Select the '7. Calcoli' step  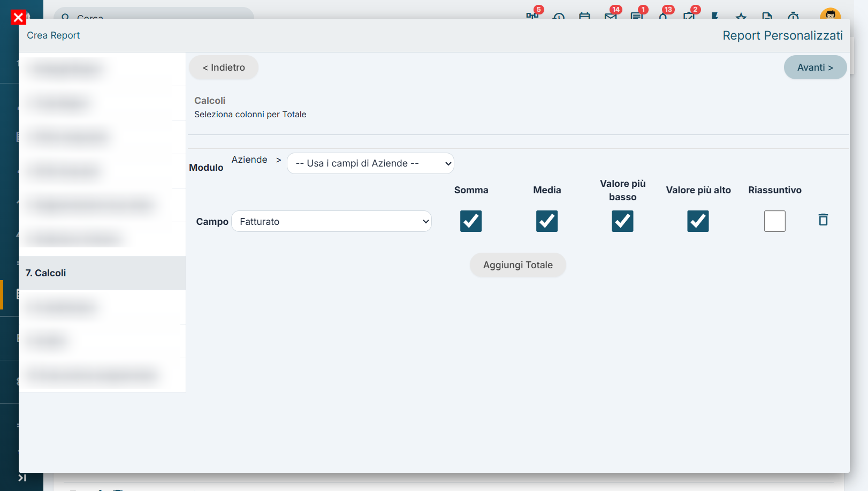[x=102, y=273]
